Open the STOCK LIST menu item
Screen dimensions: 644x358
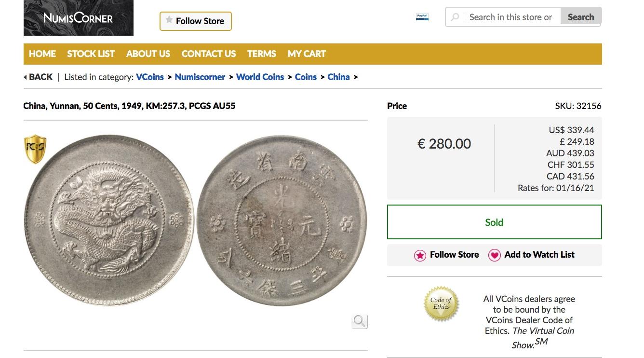tap(91, 54)
